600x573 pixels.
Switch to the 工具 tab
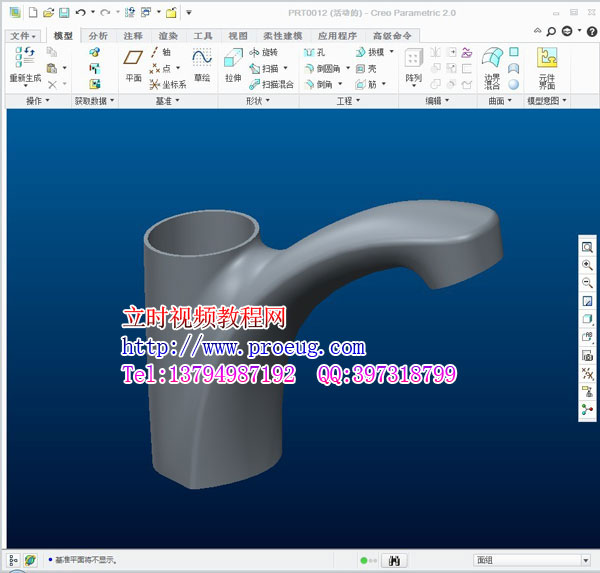(203, 36)
